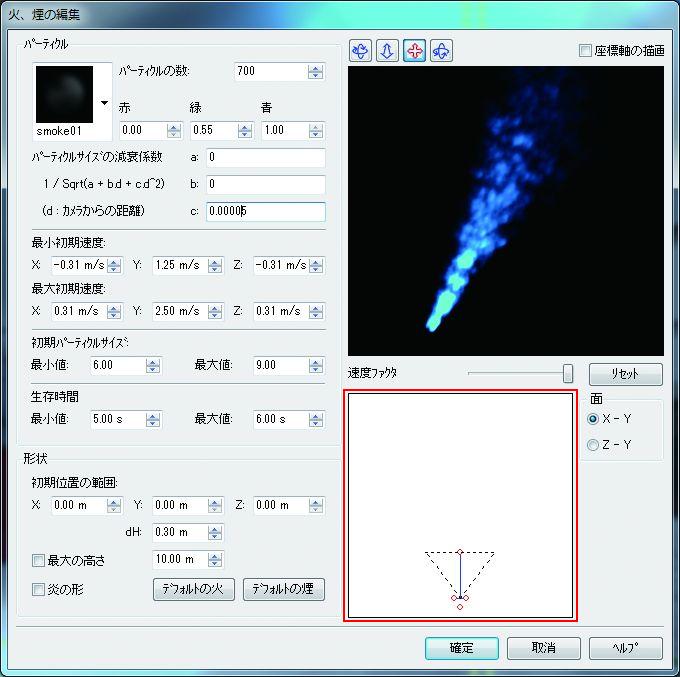680x677 pixels.
Task: Click the 最大初期速度 Y field 2.50 m/s
Action: [x=180, y=311]
